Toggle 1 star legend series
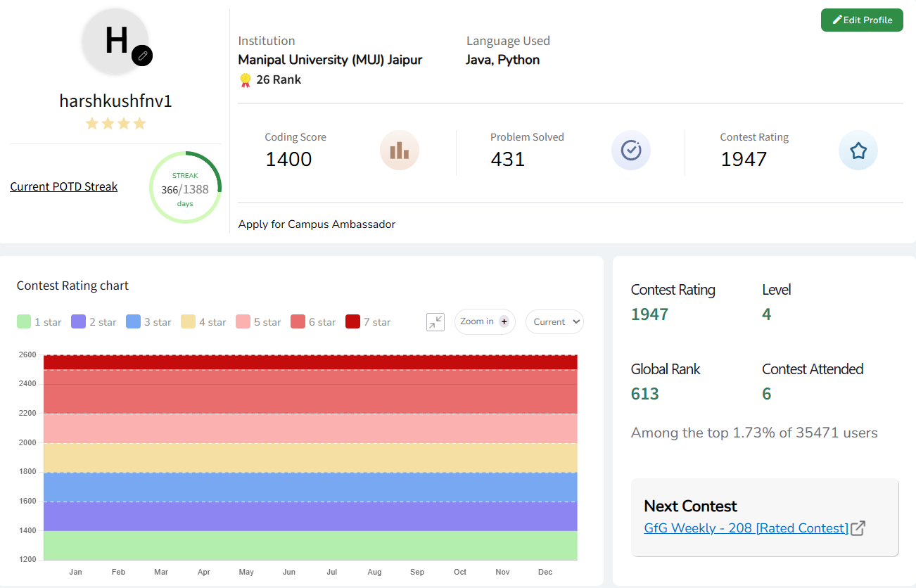 (39, 322)
